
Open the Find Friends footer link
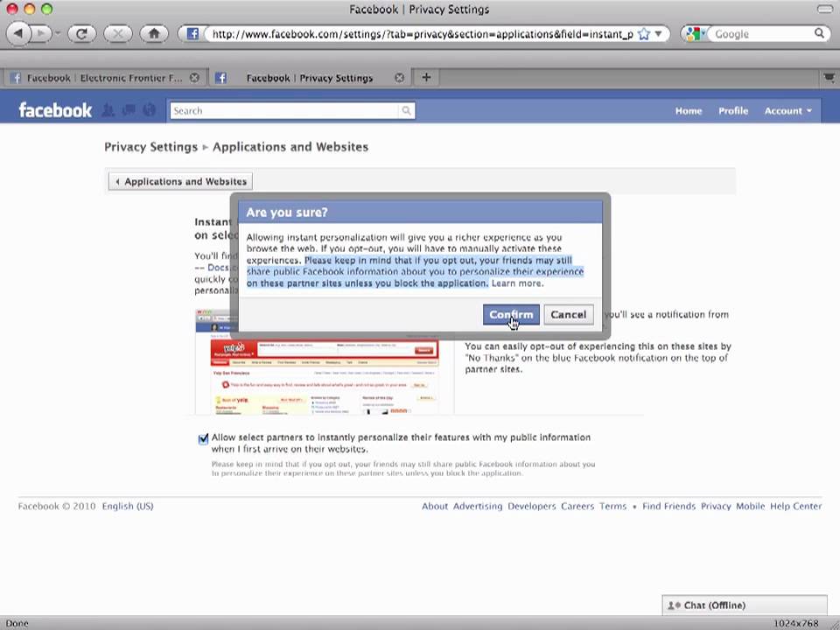tap(668, 507)
